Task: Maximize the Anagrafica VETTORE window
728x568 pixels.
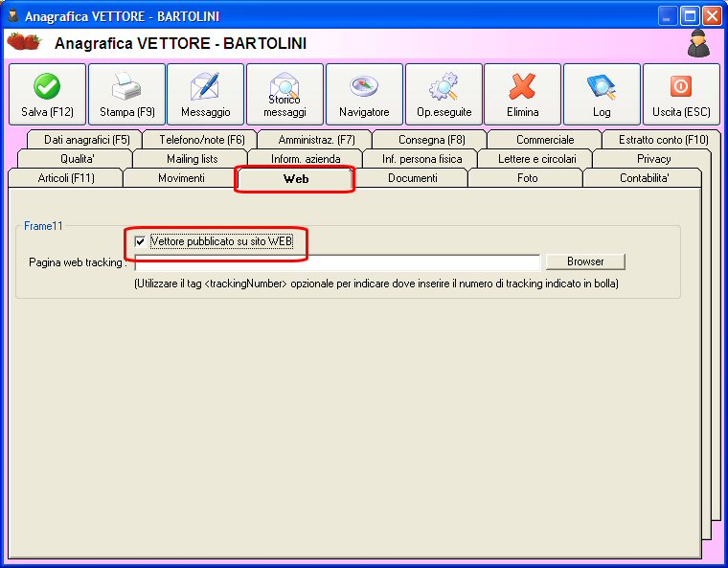Action: coord(690,16)
